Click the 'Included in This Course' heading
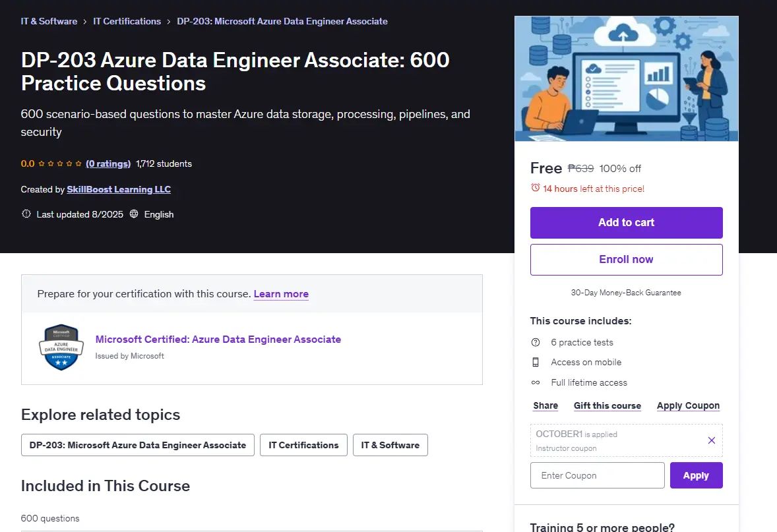 click(x=106, y=486)
